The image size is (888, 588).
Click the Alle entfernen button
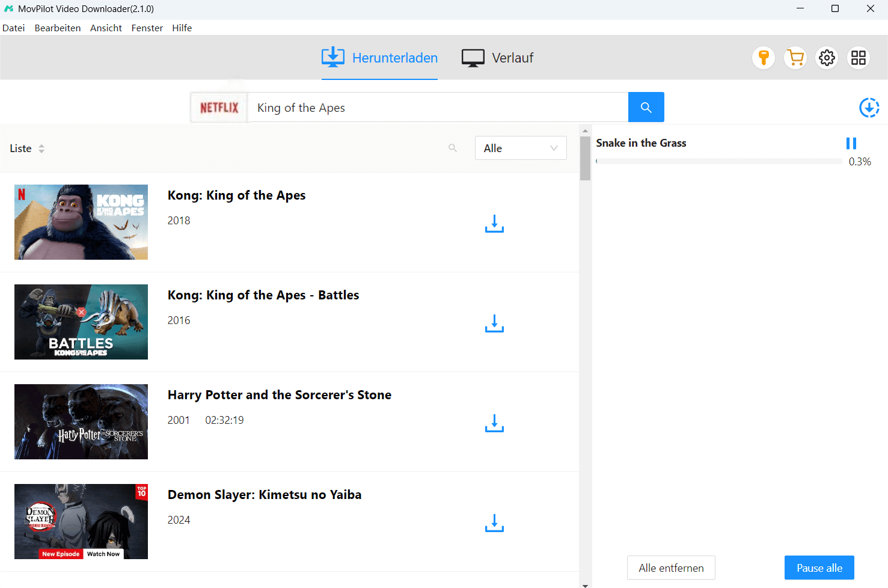coord(671,568)
